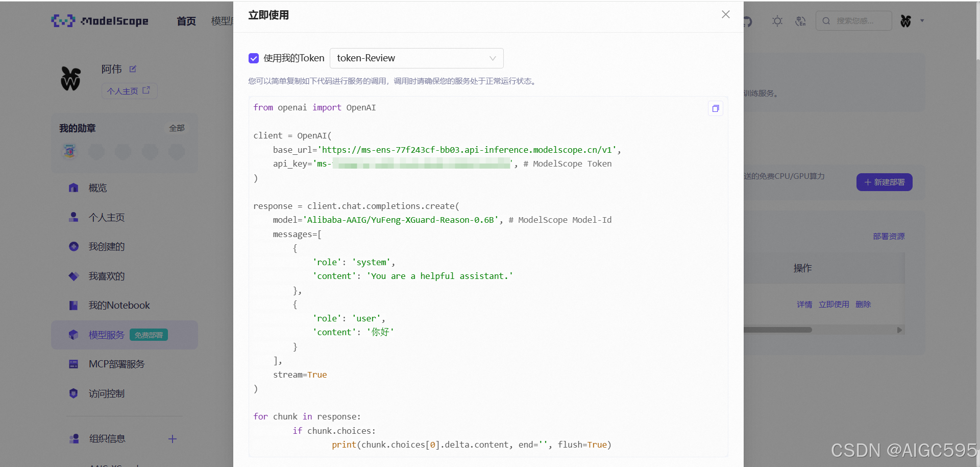Close the 立即使用 dialog

725,14
